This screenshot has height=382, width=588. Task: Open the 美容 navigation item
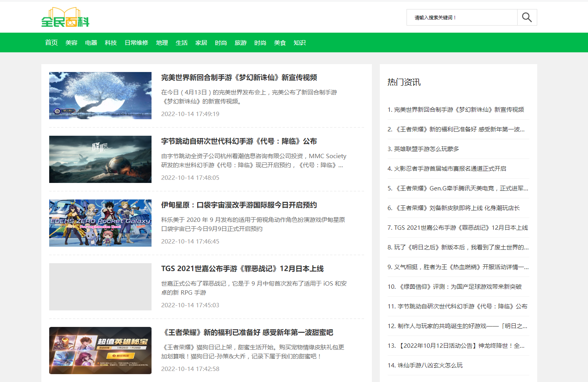pyautogui.click(x=71, y=42)
